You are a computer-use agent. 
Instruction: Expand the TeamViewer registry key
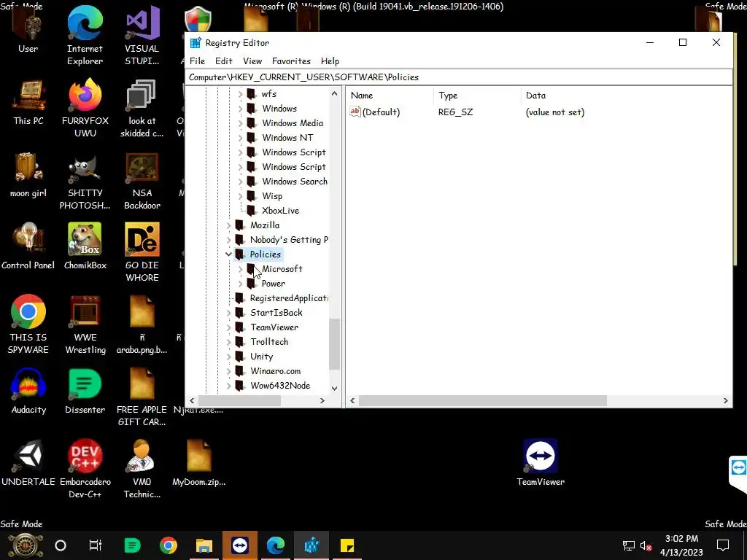coord(228,327)
